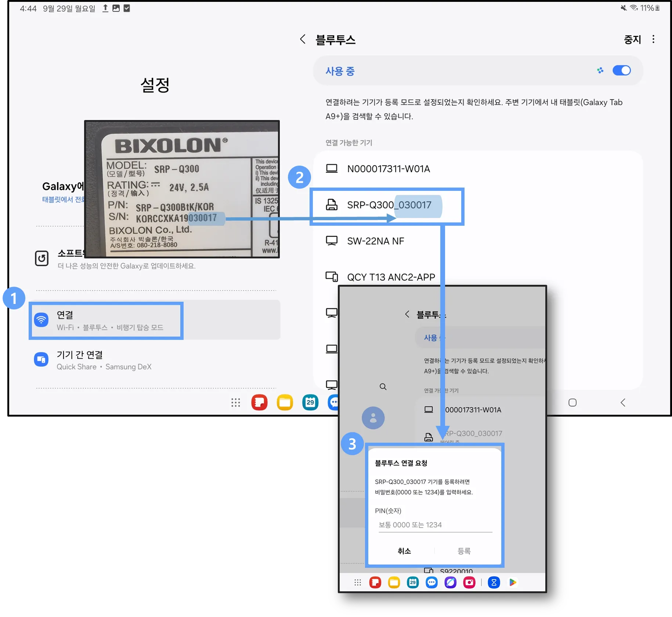Open the blue hourglass app in inset taskbar
Screen dimensions: 672x617
(x=494, y=582)
